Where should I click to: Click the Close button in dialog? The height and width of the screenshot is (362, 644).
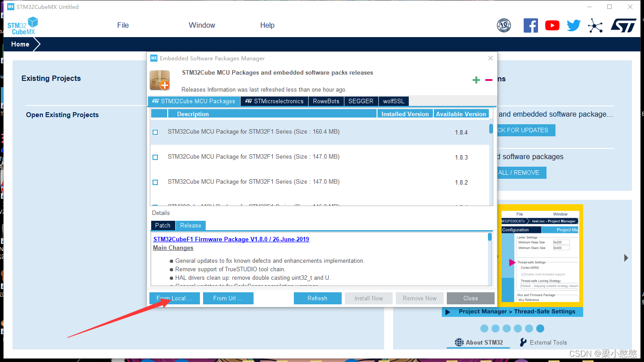470,299
